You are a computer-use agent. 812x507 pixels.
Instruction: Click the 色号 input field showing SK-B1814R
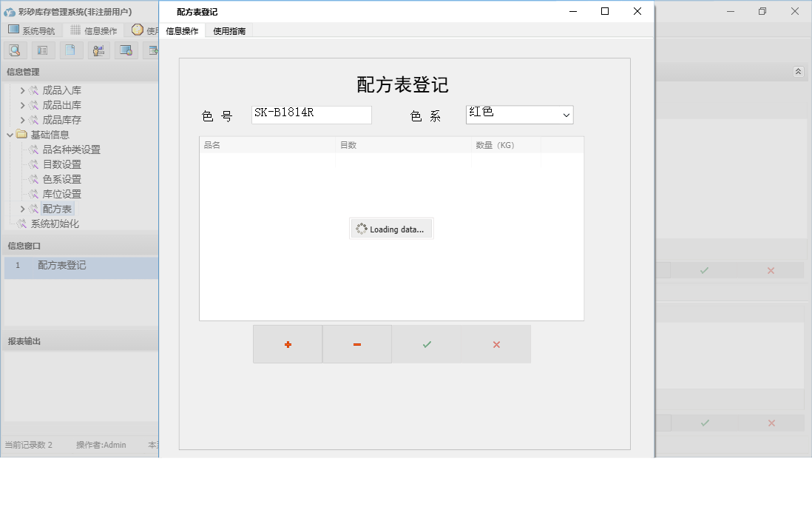tap(311, 115)
